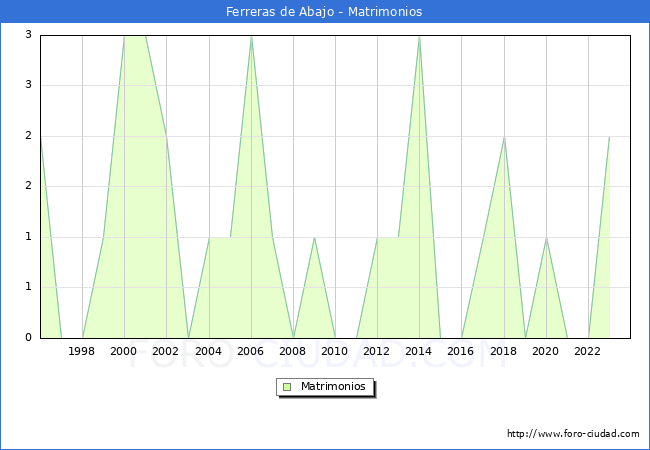Click the 2020 peak data point
This screenshot has width=650, height=450.
coord(546,237)
